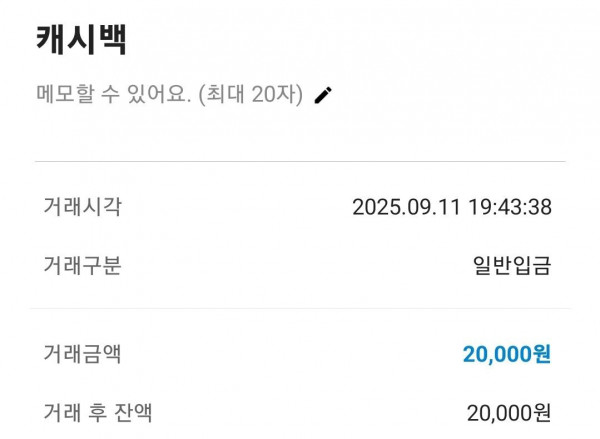The width and height of the screenshot is (600, 439).
Task: Click the "캐시백" transaction title
Action: [x=82, y=41]
